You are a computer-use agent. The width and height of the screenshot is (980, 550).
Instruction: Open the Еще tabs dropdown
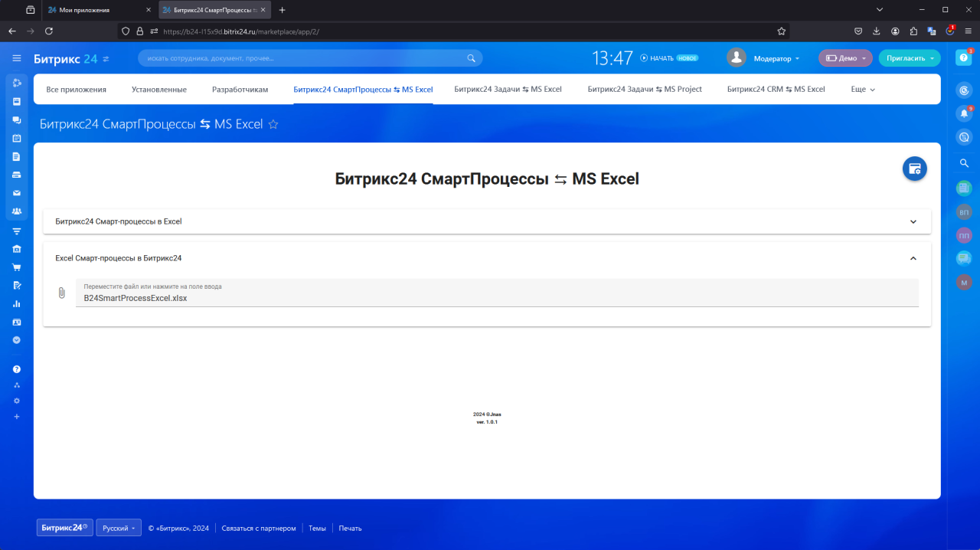coord(862,90)
